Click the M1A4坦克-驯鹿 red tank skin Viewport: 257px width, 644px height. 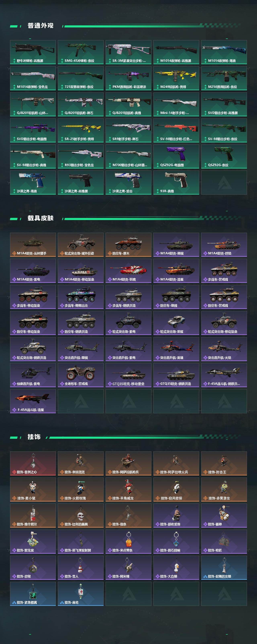(x=128, y=271)
